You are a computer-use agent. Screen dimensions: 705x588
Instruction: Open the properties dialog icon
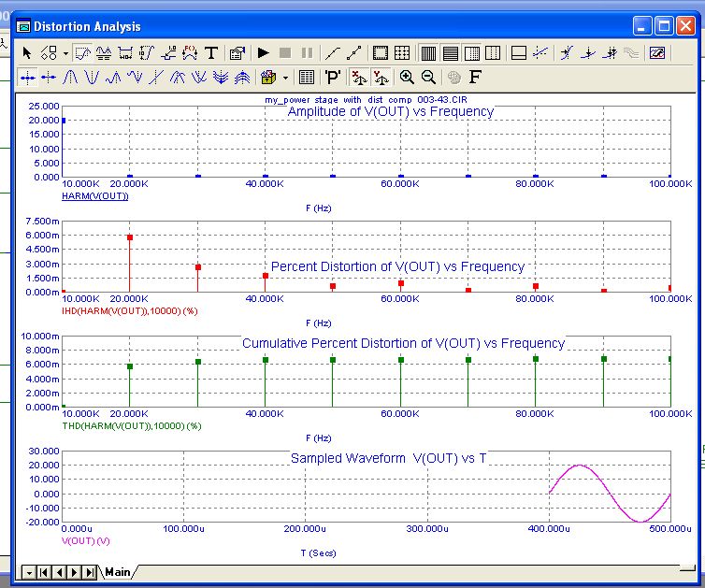237,53
